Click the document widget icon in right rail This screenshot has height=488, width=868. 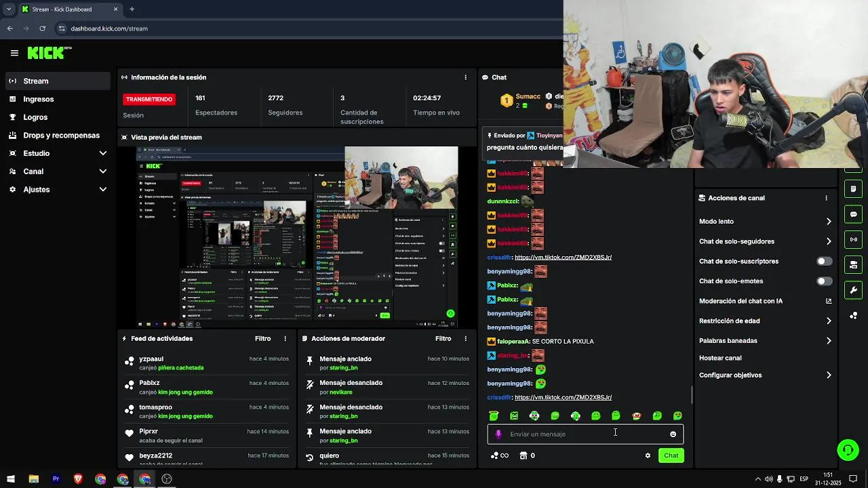[x=853, y=189]
